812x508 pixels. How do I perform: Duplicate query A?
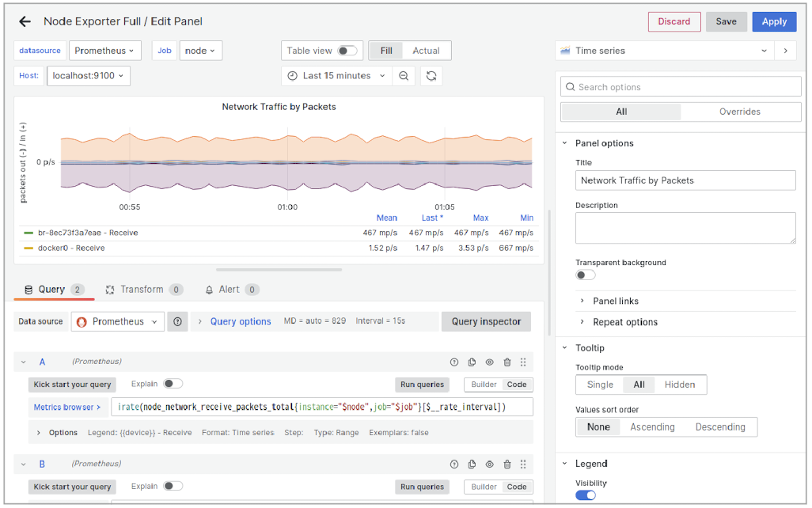[472, 362]
